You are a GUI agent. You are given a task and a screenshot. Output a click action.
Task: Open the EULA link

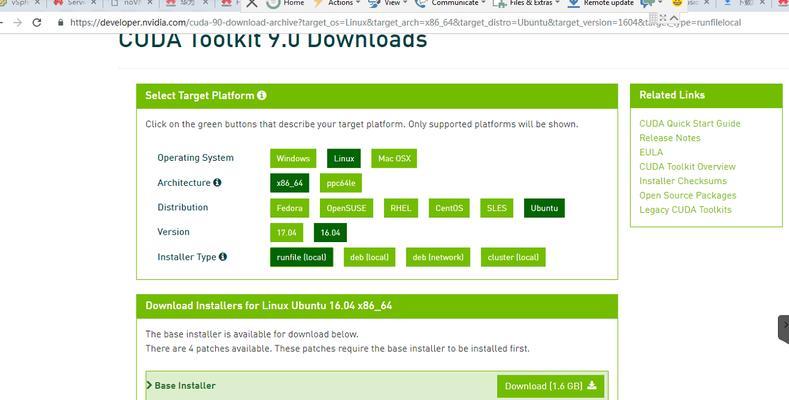point(651,152)
